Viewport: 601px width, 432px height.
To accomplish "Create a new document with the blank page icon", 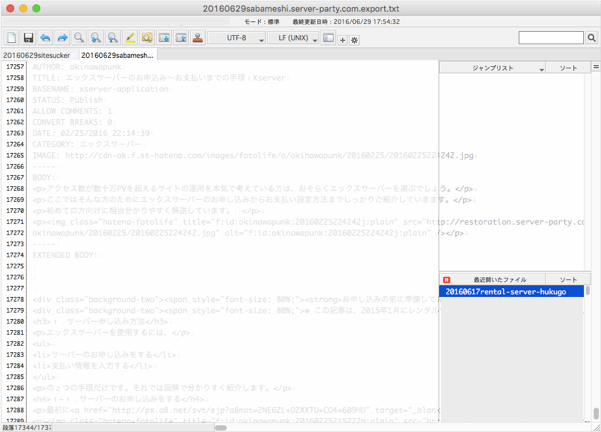I will [x=11, y=38].
